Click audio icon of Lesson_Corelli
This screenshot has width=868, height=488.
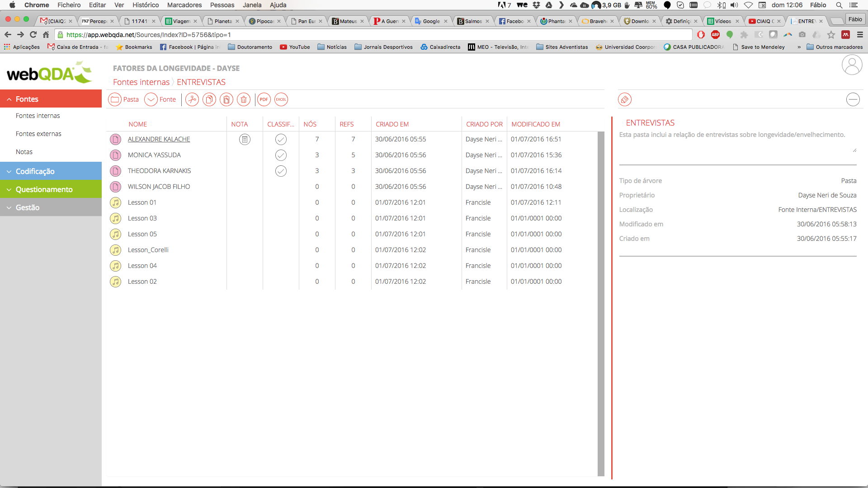point(116,250)
